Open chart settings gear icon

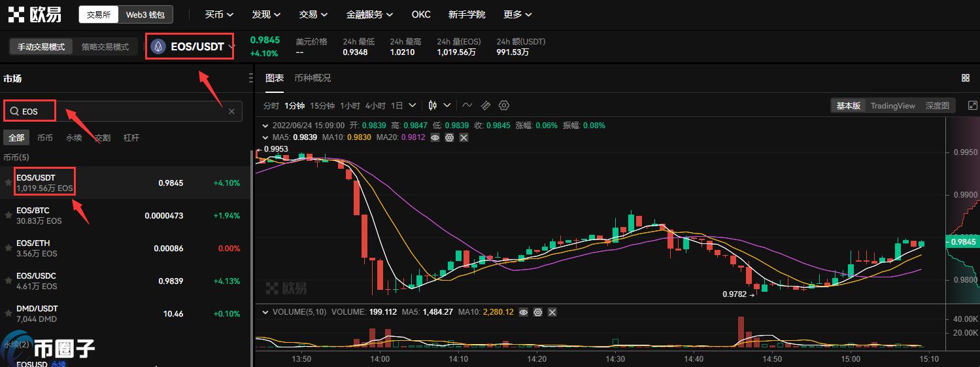(504, 105)
